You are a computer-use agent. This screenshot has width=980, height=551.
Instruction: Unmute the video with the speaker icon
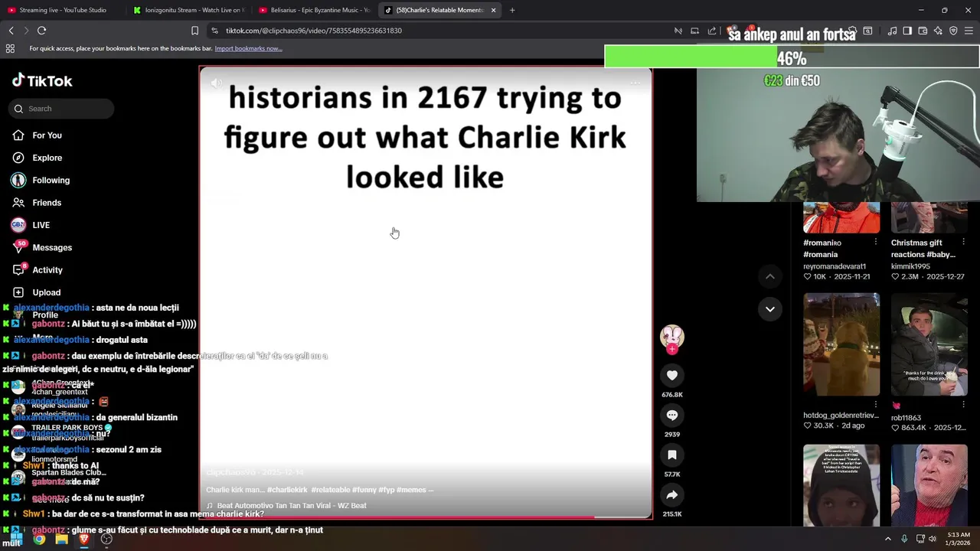click(x=217, y=83)
